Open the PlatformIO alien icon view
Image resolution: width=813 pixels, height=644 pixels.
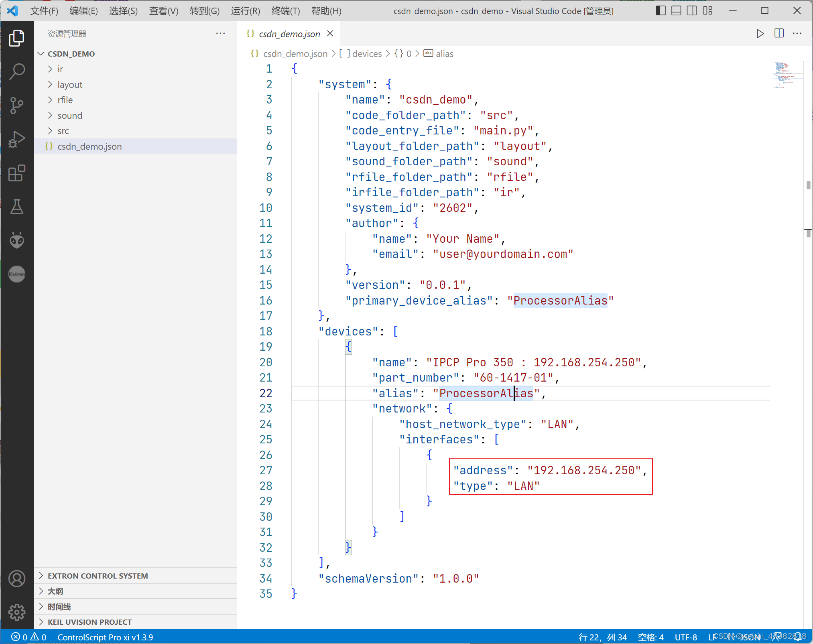click(x=17, y=240)
